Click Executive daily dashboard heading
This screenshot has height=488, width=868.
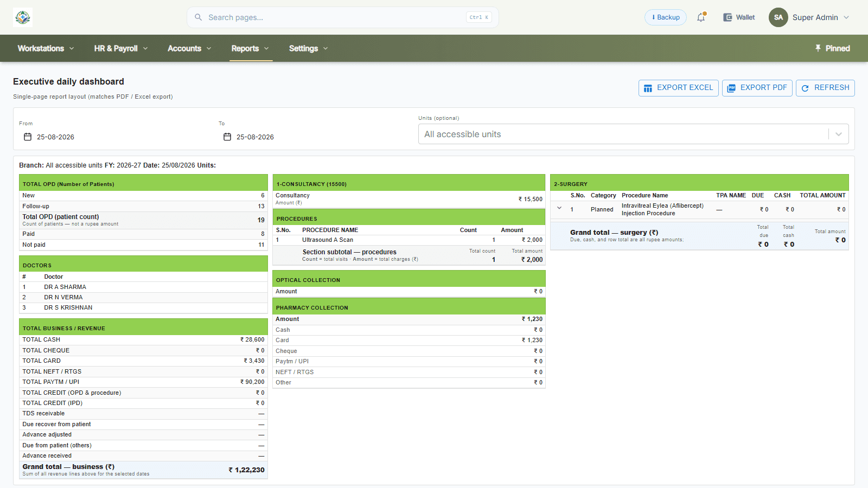coord(68,81)
